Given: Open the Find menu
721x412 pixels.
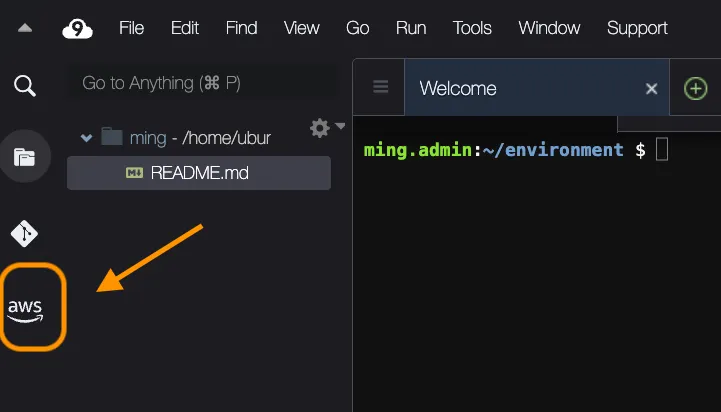Looking at the screenshot, I should coord(241,28).
